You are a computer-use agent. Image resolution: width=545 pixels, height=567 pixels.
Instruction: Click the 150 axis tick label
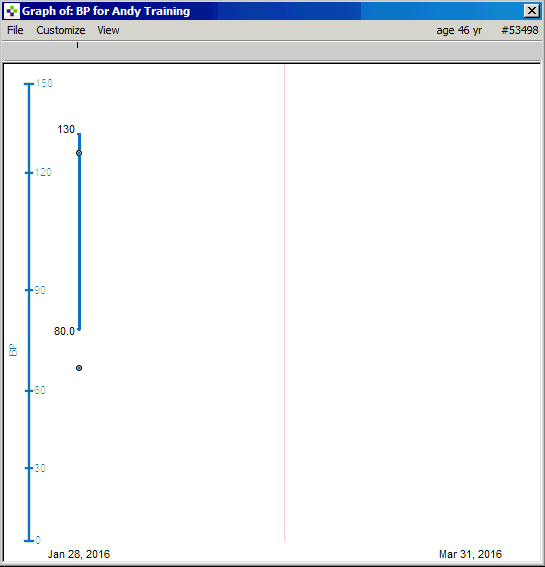click(44, 83)
